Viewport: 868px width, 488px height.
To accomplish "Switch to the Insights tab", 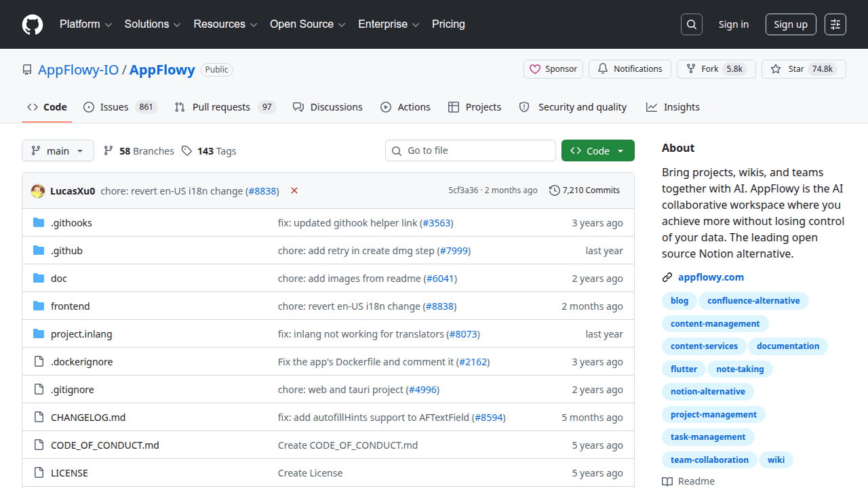I will click(x=673, y=107).
